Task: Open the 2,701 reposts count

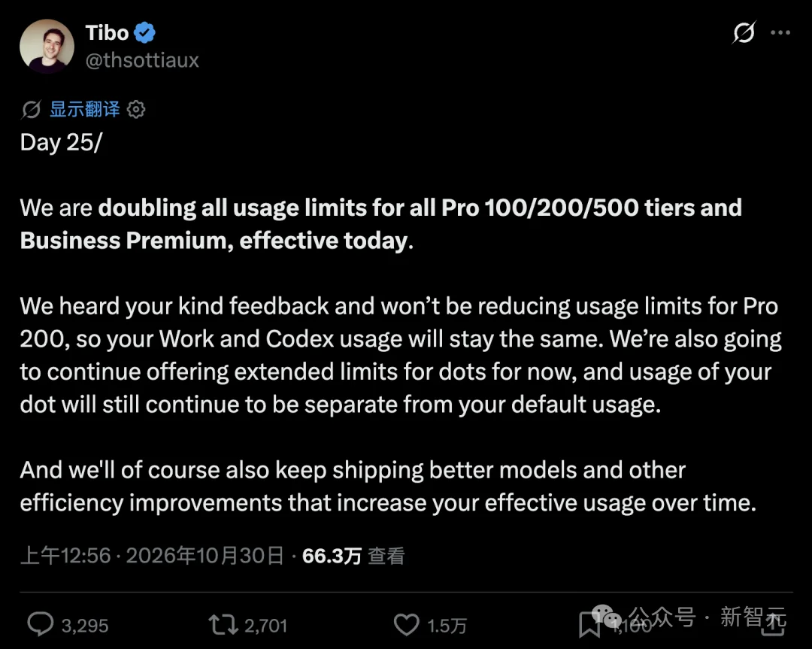Action: click(x=265, y=626)
